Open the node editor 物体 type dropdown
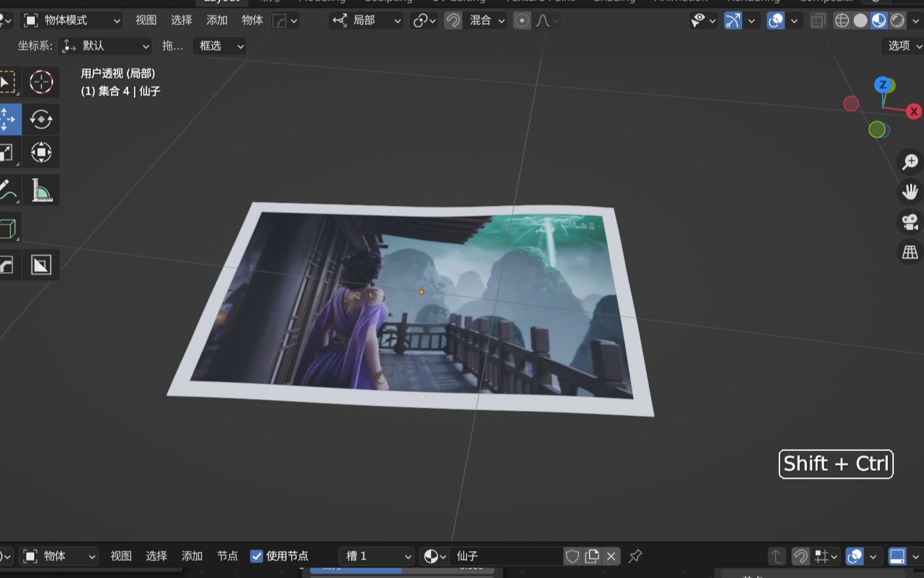Viewport: 924px width, 578px height. point(58,556)
